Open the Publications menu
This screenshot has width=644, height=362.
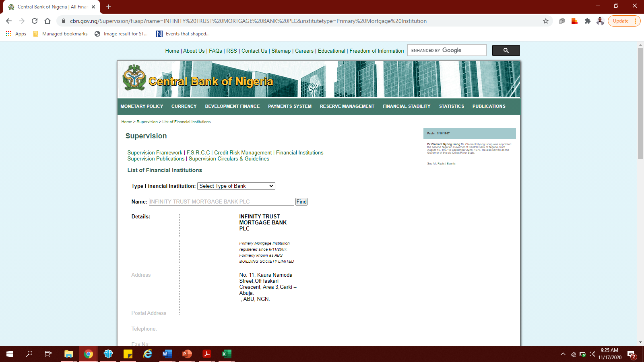[489, 106]
